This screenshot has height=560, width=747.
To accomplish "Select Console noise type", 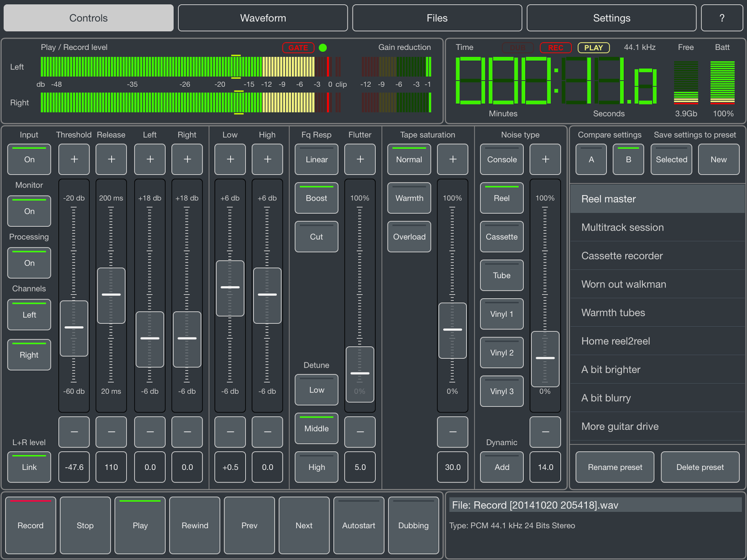I will click(x=502, y=159).
